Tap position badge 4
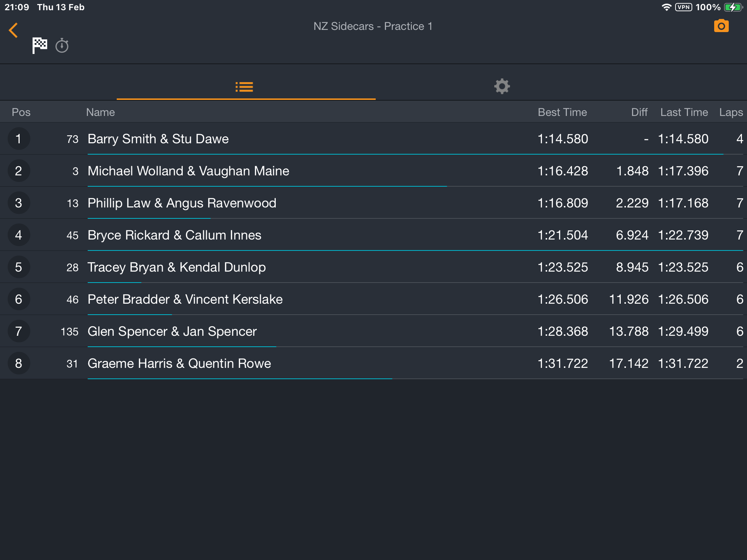This screenshot has height=560, width=747. (19, 235)
